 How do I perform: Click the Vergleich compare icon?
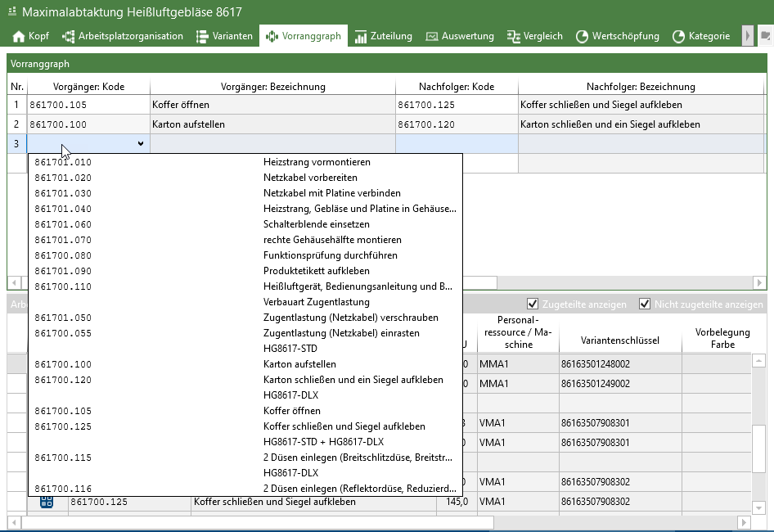[x=513, y=37]
